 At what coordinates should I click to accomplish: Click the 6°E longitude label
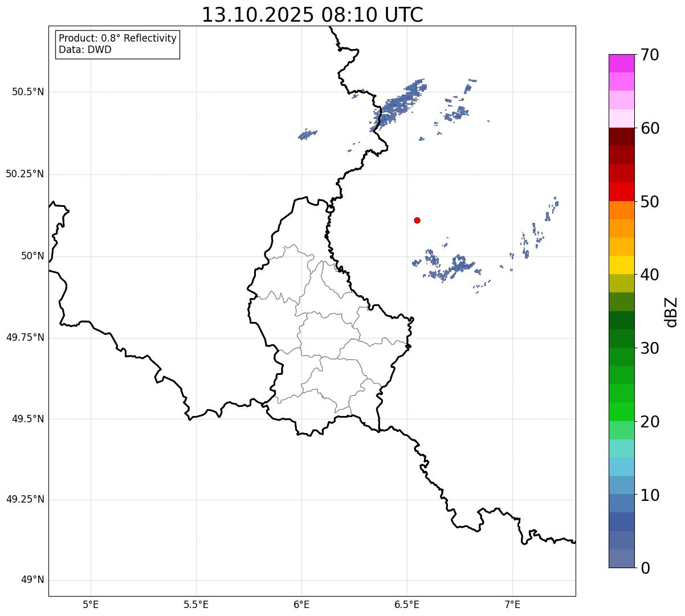(301, 605)
